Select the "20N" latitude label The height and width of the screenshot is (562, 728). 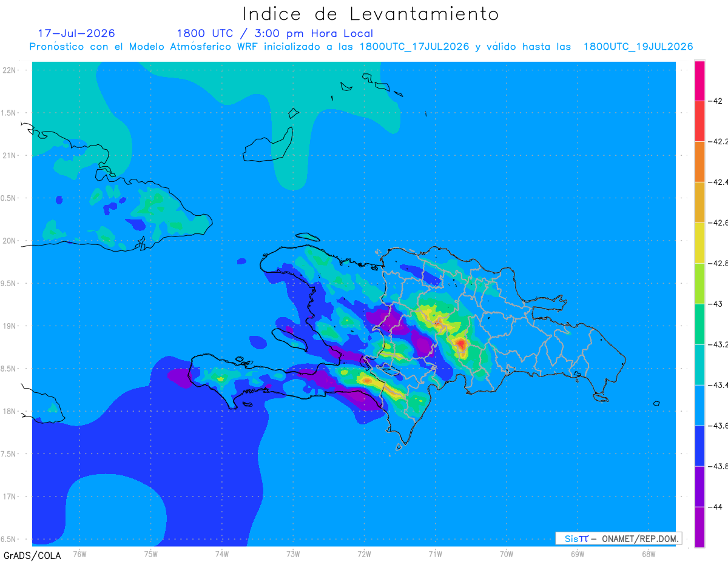pos(10,241)
